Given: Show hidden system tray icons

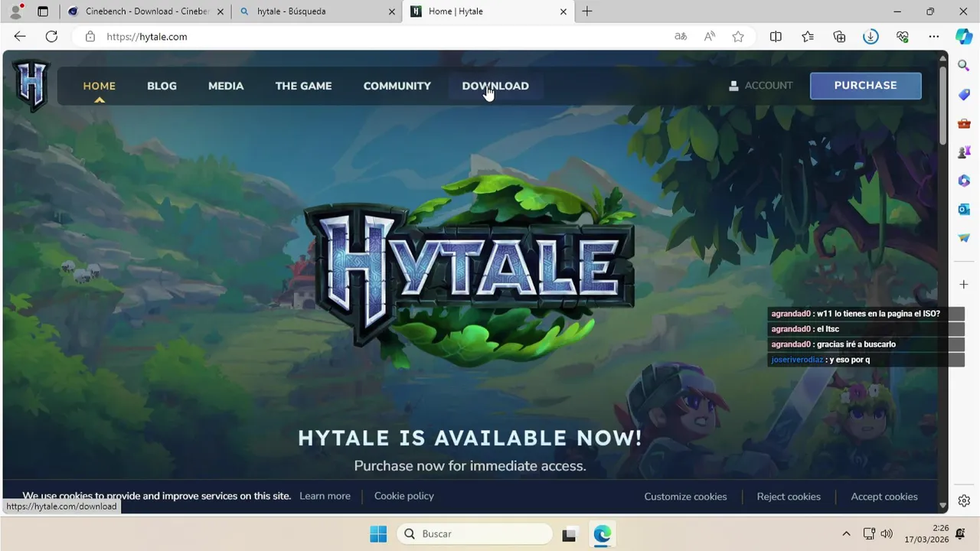Looking at the screenshot, I should pyautogui.click(x=846, y=534).
